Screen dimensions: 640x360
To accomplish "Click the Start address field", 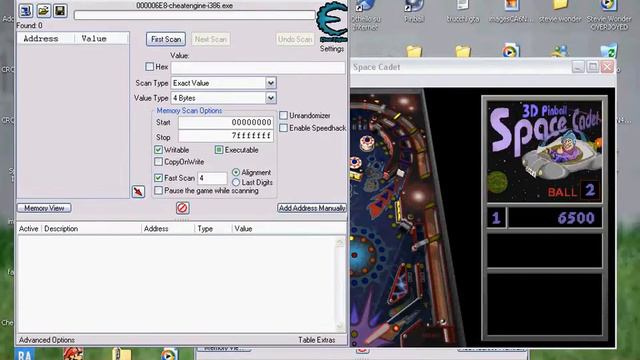I will point(226,122).
